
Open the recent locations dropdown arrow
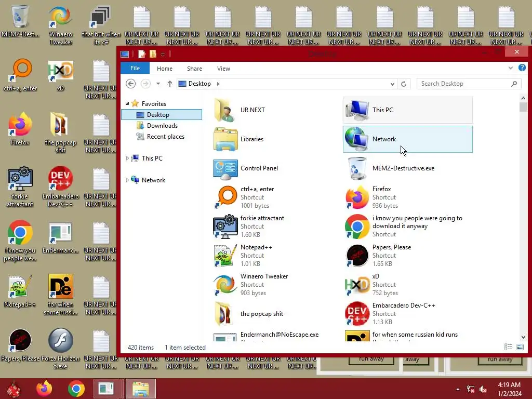(158, 84)
